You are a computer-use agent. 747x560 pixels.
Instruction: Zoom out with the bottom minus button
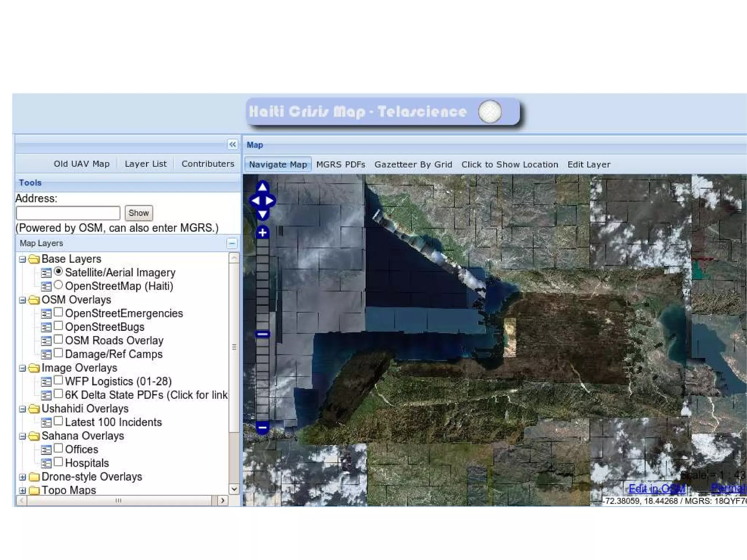click(x=262, y=427)
